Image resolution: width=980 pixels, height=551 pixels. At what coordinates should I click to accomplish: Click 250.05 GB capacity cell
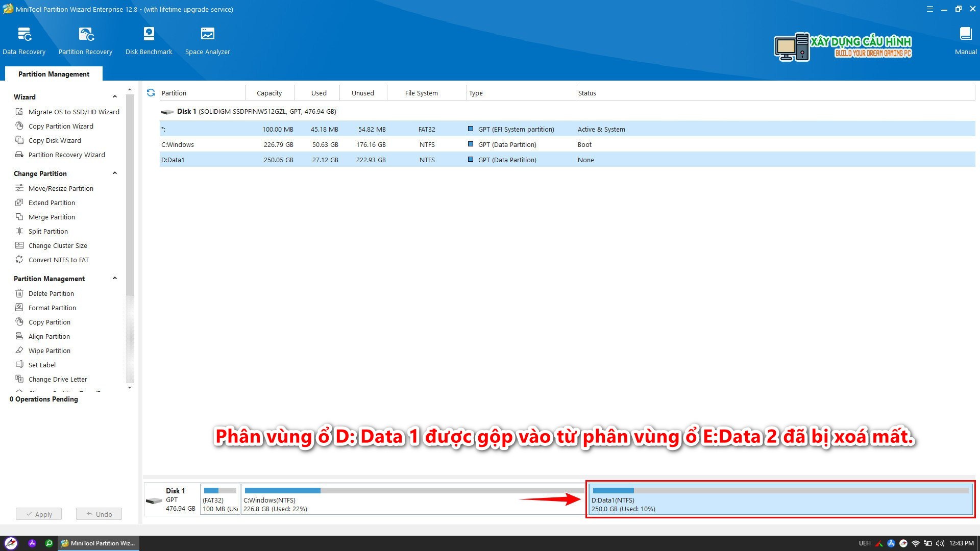tap(278, 160)
